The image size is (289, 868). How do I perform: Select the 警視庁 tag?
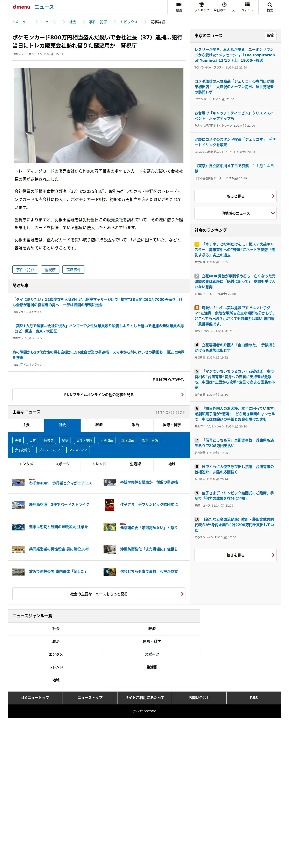(50, 270)
